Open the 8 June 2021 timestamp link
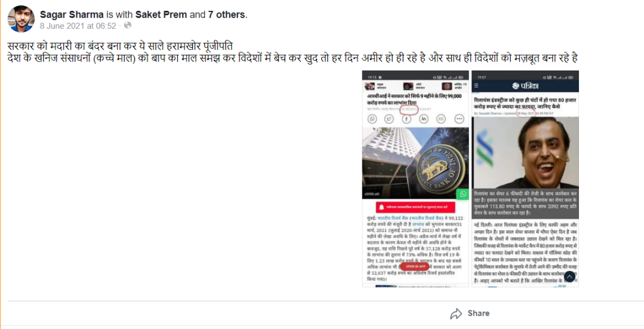This screenshot has height=329, width=644. coord(78,25)
